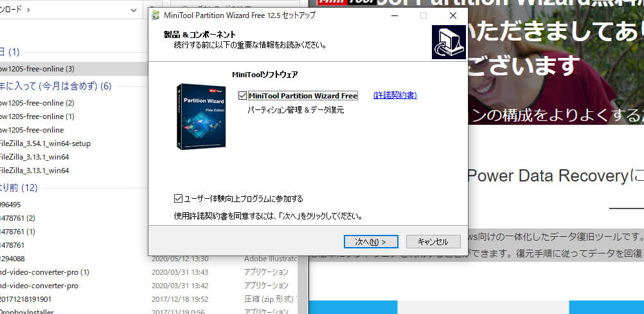
Task: Click the Partition Wizard product box image
Action: tap(201, 116)
